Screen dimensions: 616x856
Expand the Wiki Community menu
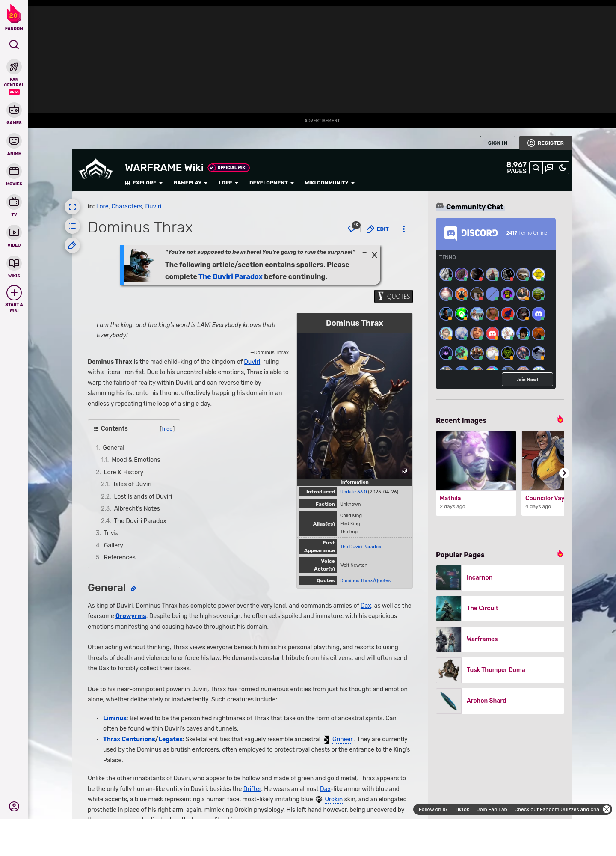(x=330, y=183)
